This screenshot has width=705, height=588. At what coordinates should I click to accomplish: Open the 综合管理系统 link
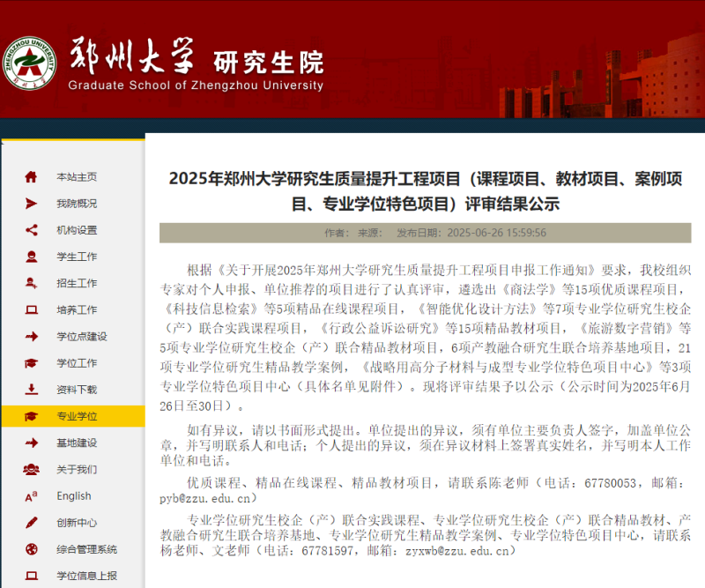click(86, 549)
